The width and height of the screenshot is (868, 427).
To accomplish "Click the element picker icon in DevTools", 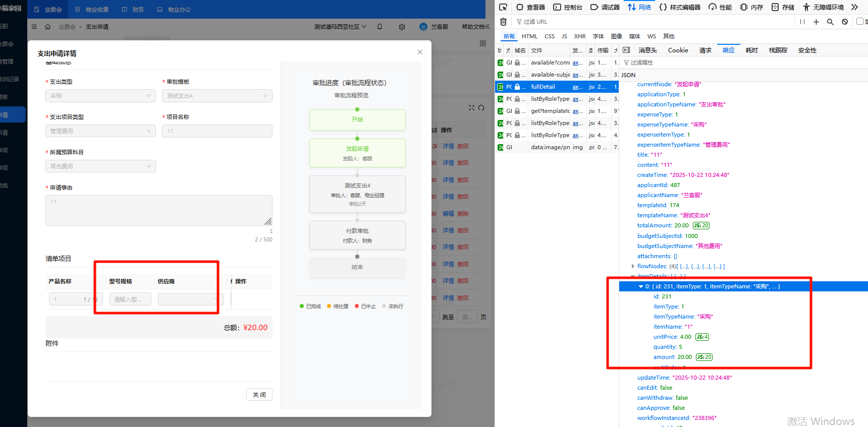I will pyautogui.click(x=503, y=7).
